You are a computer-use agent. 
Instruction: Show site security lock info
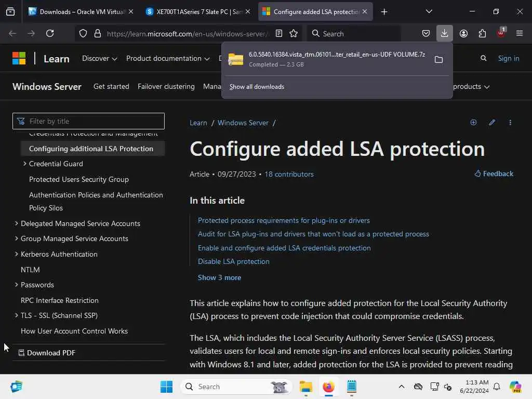point(98,33)
